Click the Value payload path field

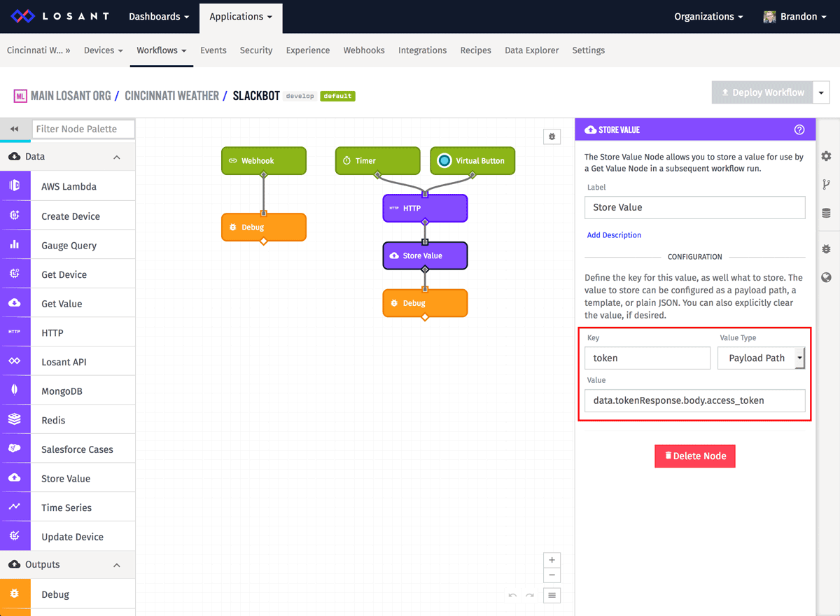(695, 400)
